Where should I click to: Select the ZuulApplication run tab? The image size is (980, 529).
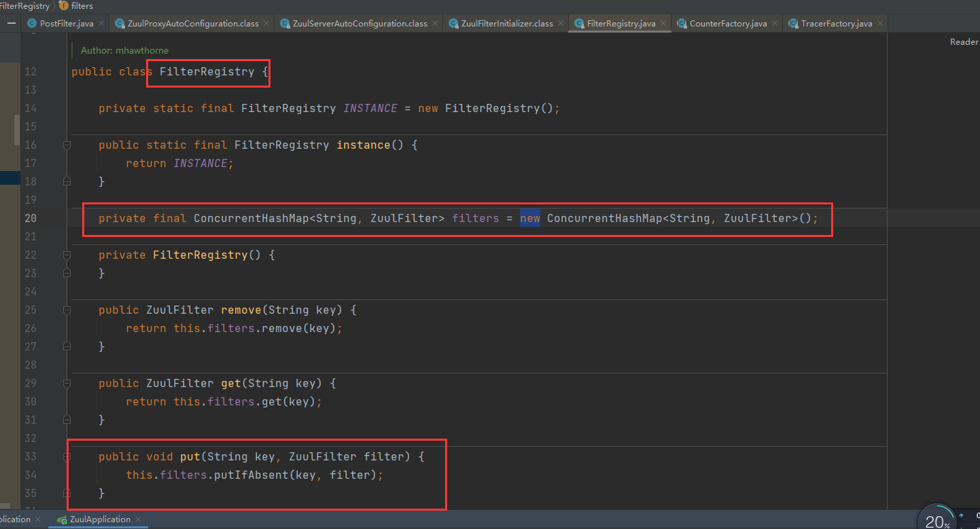[x=100, y=519]
